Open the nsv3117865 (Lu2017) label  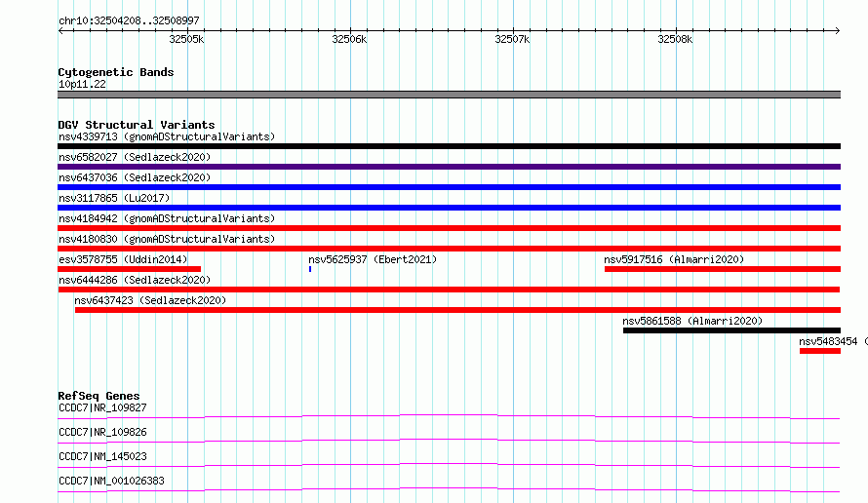click(x=114, y=198)
